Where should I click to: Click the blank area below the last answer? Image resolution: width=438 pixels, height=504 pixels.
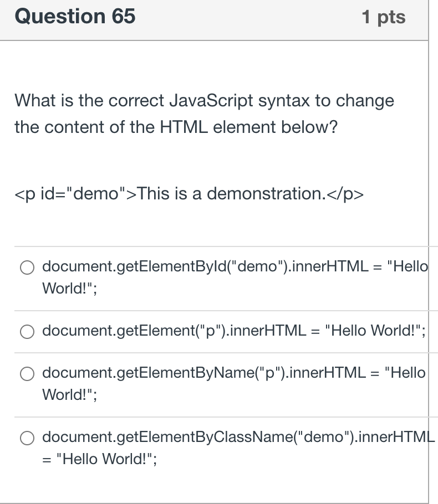[222, 486]
